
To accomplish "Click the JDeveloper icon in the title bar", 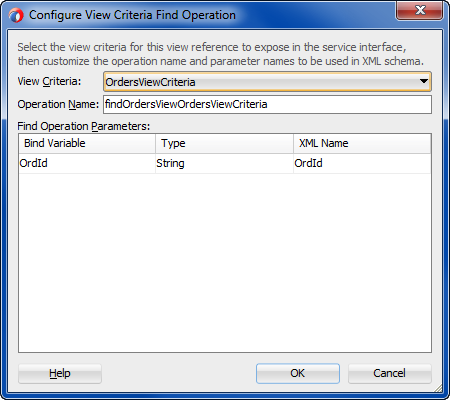I will coord(16,15).
